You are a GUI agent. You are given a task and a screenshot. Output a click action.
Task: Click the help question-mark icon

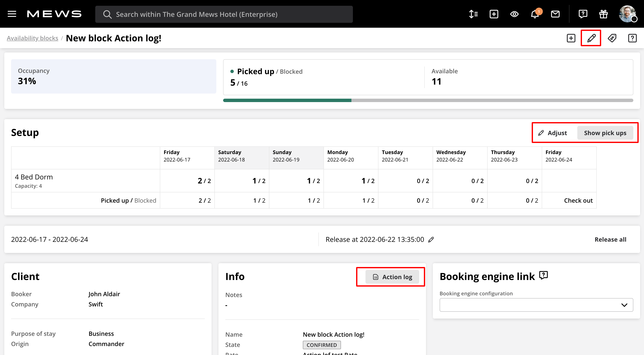click(632, 38)
